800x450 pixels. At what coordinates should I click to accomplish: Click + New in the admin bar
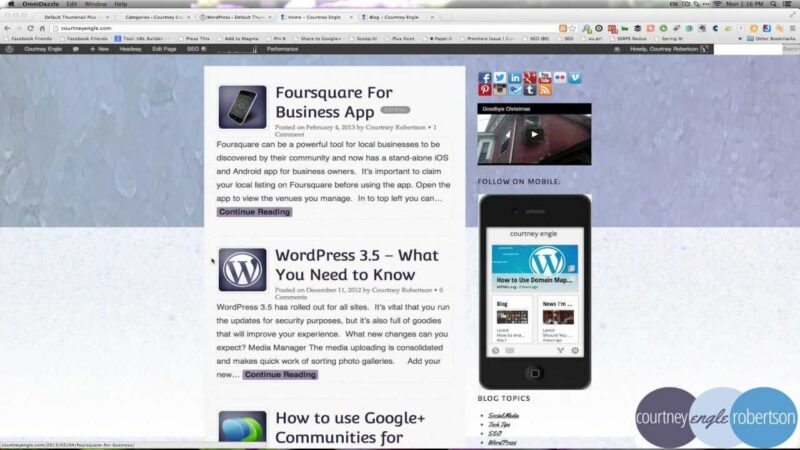tap(99, 49)
